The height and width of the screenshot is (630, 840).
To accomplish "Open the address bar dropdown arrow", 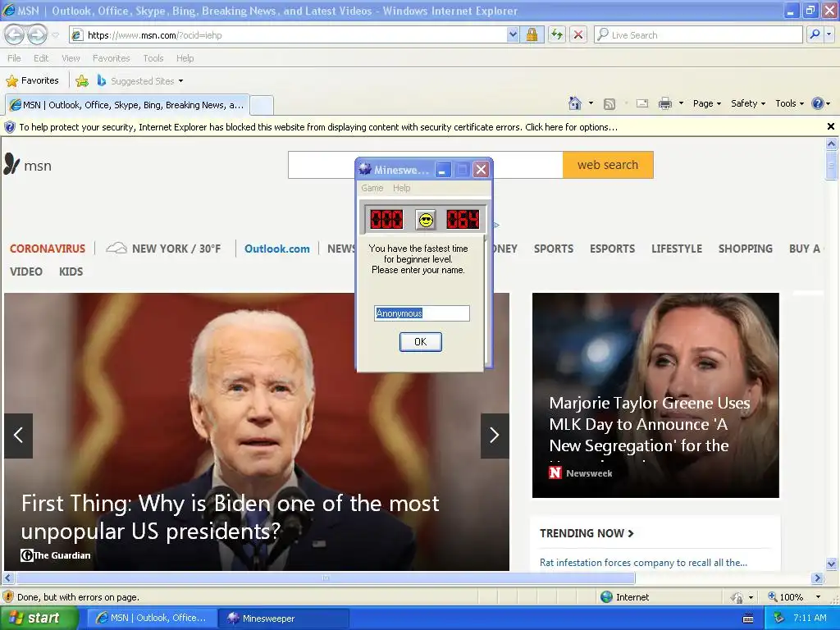I will point(513,34).
